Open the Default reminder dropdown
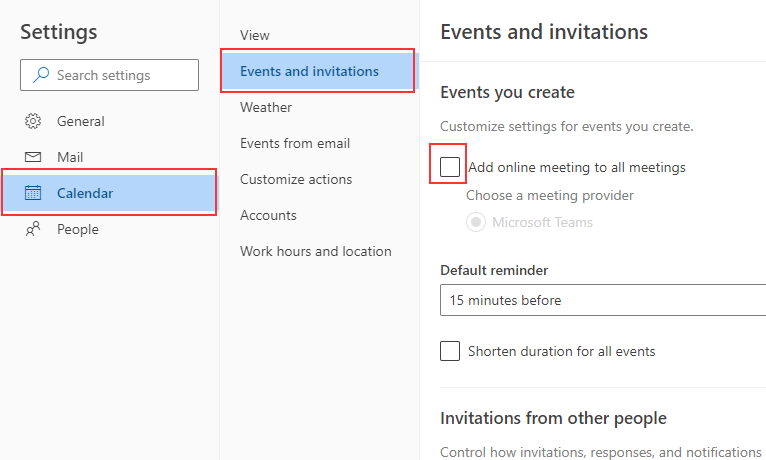The height and width of the screenshot is (460, 766). [602, 300]
